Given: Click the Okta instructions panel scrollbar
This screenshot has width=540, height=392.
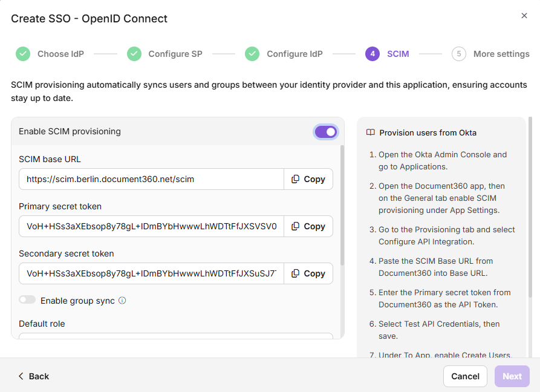Looking at the screenshot, I should [530, 207].
